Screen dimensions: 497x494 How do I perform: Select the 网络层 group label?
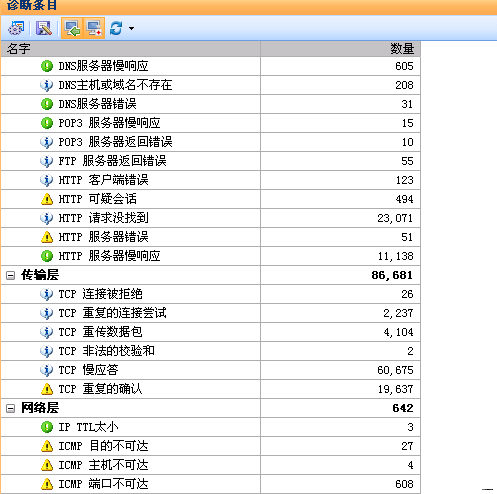coord(40,408)
